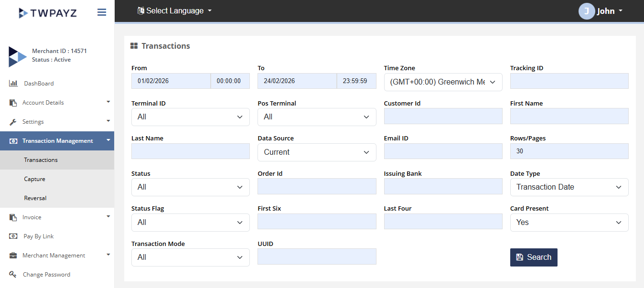This screenshot has width=644, height=288.
Task: Click the Invoice sidebar icon
Action: [13, 217]
